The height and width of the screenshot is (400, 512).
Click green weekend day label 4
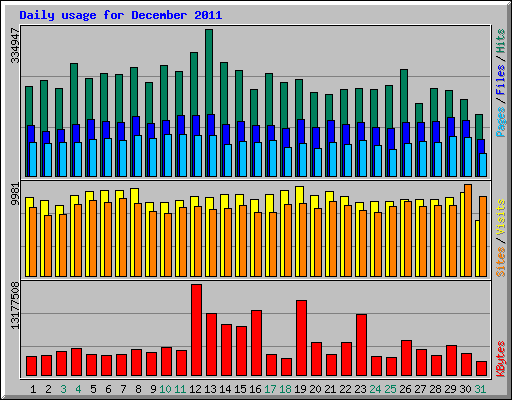coord(78,389)
